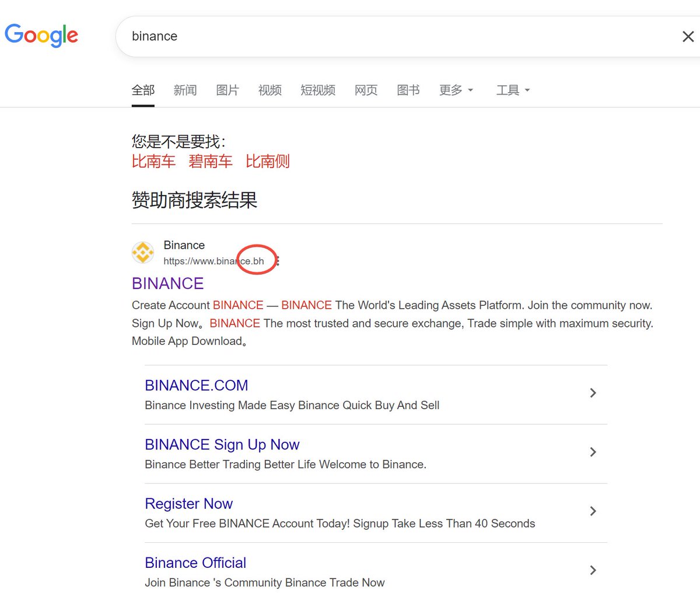Click the Binance site name above URL
The image size is (700, 600).
coord(184,245)
